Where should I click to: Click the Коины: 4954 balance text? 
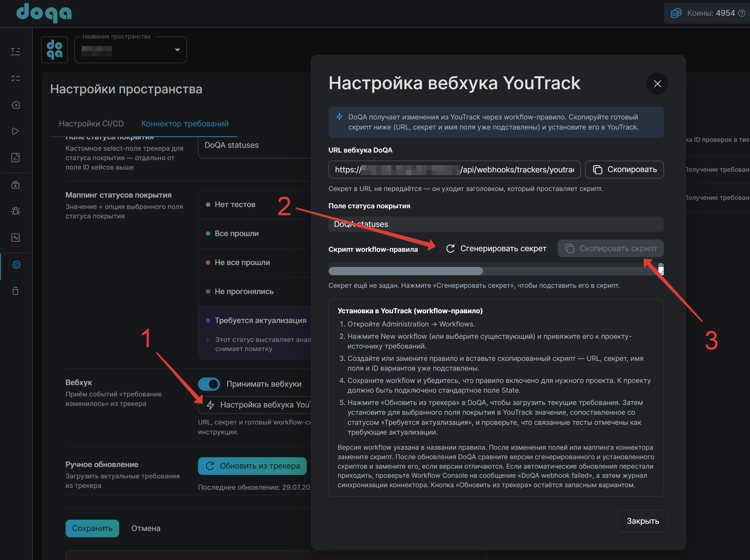point(711,13)
